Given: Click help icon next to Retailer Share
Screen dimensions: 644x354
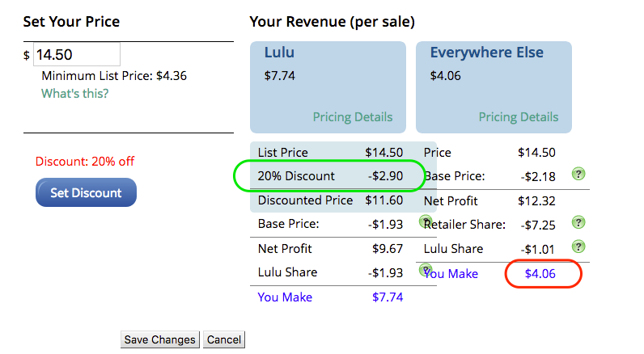Looking at the screenshot, I should point(578,223).
